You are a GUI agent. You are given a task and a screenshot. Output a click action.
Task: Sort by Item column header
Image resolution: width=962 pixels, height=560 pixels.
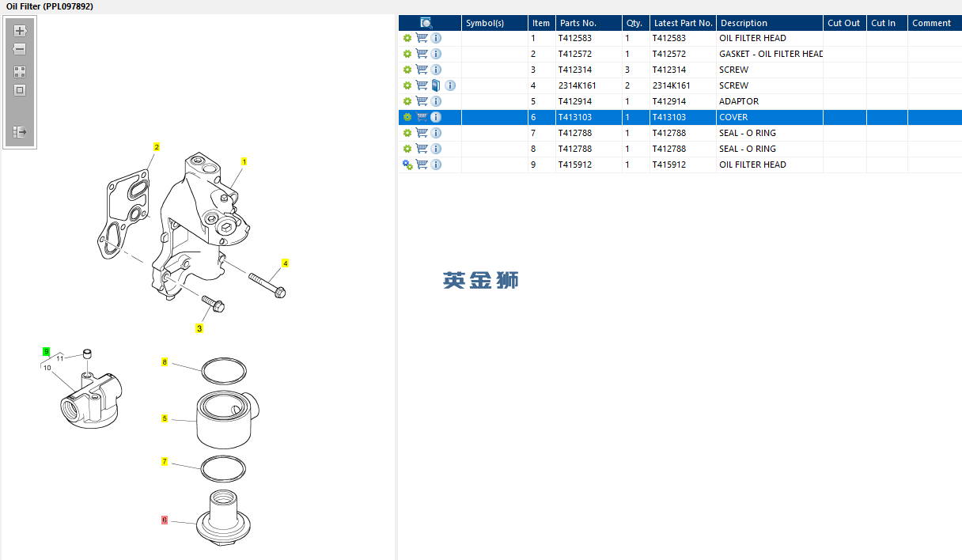click(x=542, y=23)
